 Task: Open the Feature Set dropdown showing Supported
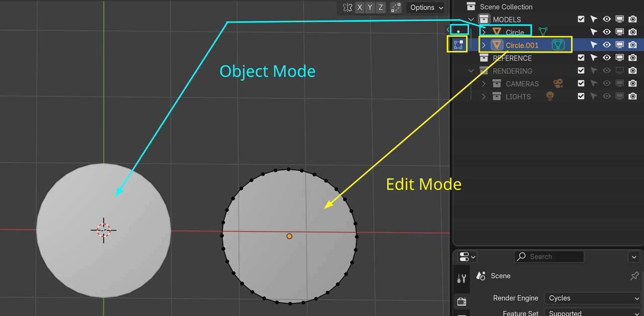[592, 312]
